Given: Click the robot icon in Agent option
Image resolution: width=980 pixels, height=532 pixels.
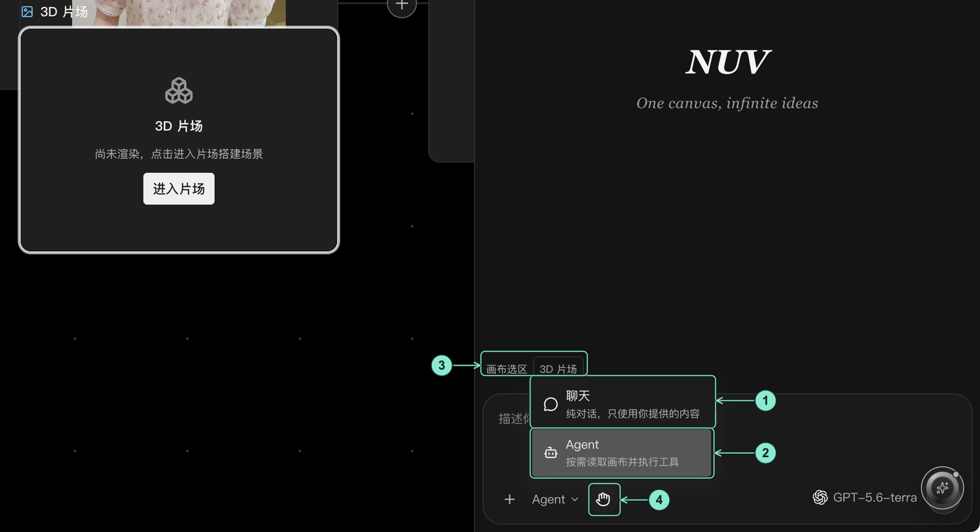Looking at the screenshot, I should point(551,453).
